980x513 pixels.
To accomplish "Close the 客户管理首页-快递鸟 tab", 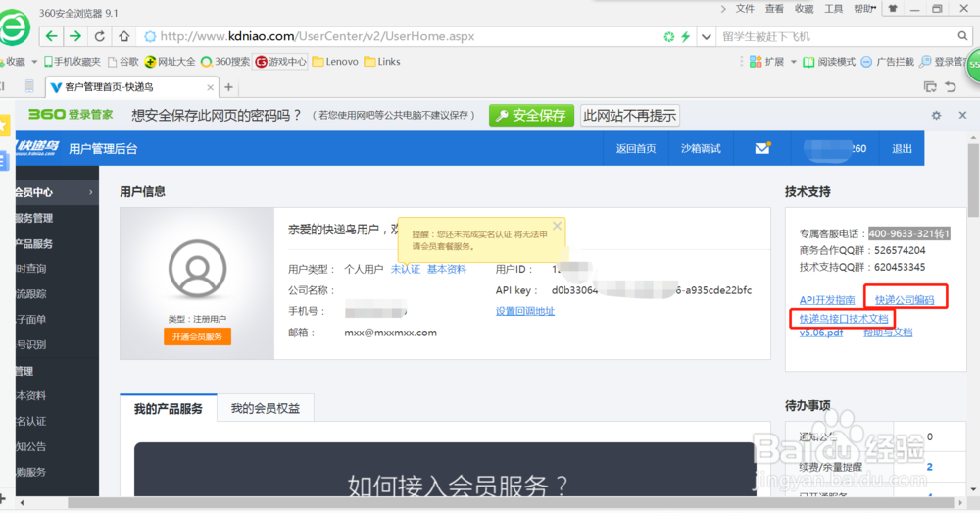I will 210,87.
